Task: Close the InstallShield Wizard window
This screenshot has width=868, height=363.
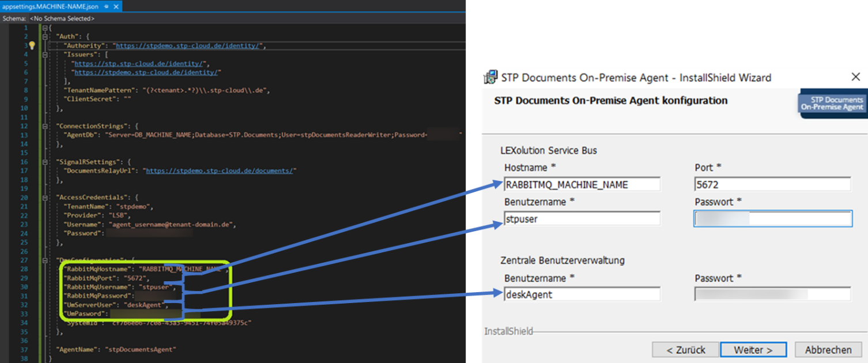Action: coord(855,77)
